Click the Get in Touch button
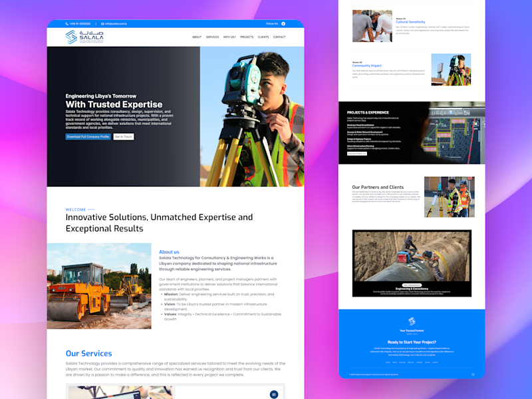This screenshot has width=532, height=399. (124, 137)
